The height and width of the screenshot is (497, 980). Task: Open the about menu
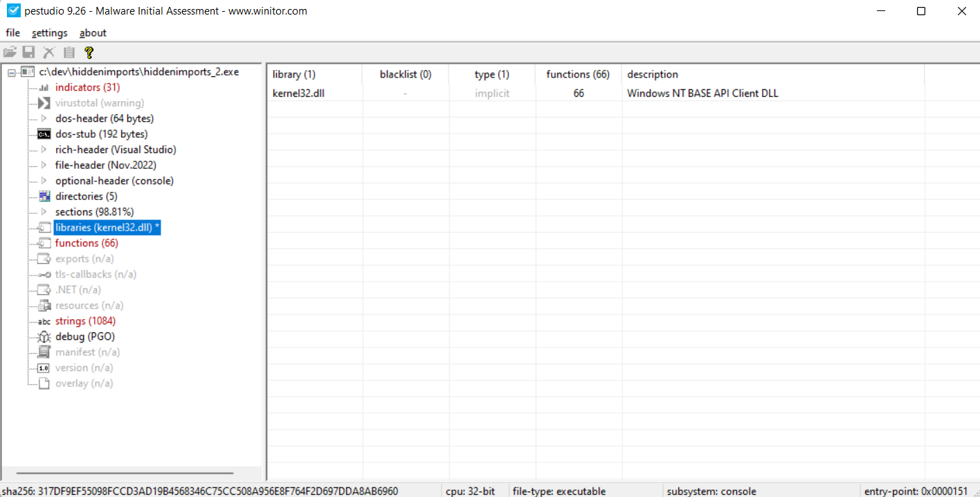93,33
